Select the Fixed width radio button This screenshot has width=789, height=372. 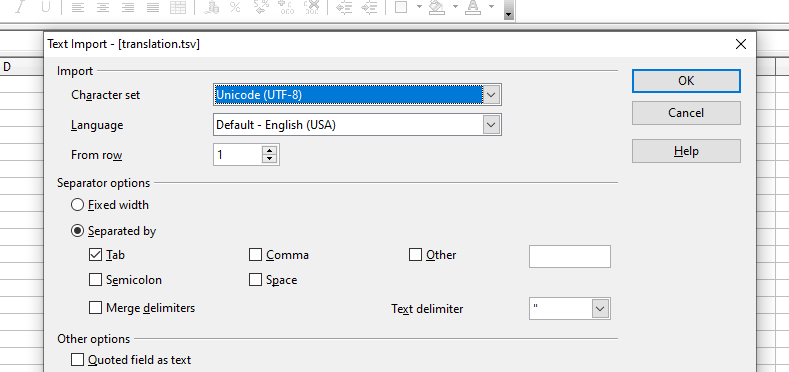tap(77, 205)
